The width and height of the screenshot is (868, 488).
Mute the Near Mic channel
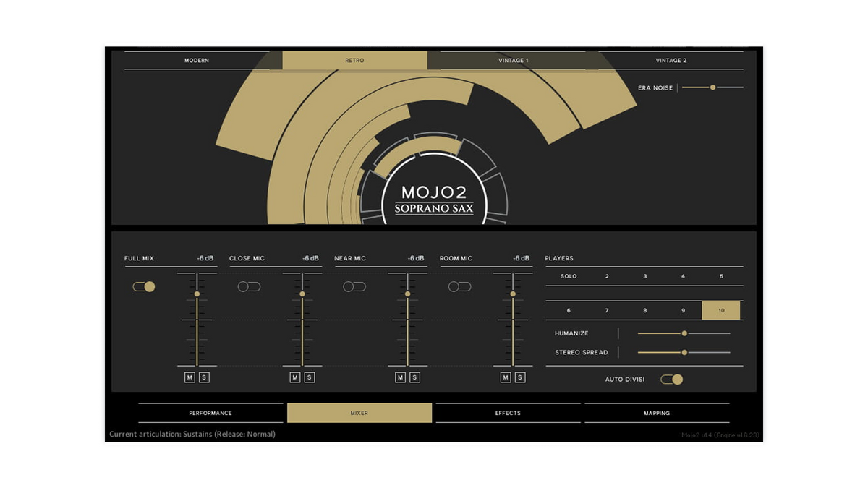click(400, 377)
